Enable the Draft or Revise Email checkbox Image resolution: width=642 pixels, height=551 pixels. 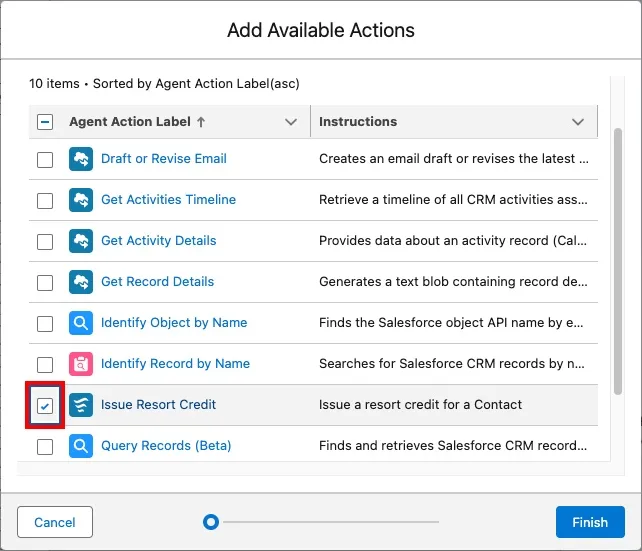[x=45, y=159]
